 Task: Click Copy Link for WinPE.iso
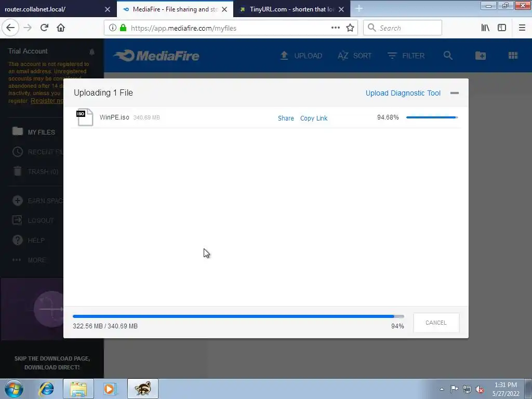click(313, 118)
